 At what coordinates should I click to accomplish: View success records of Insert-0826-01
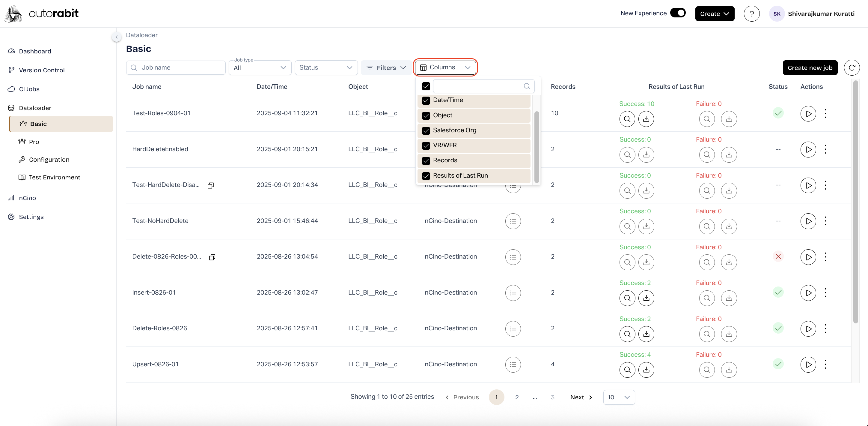[627, 298]
